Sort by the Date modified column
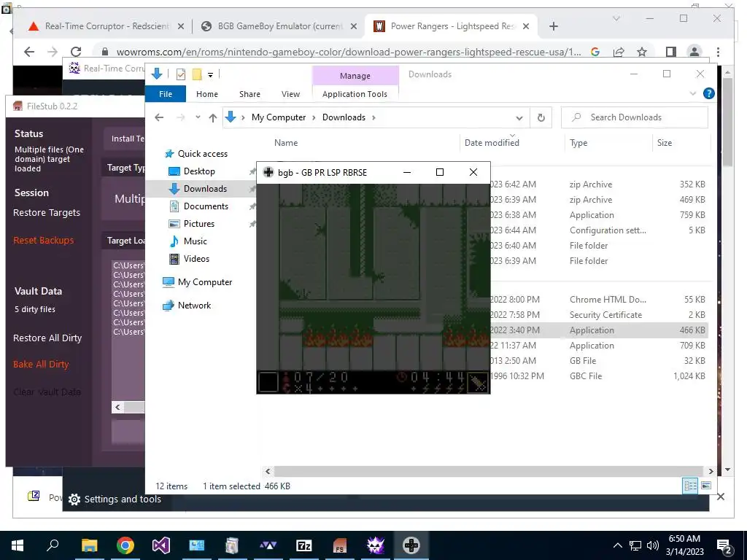 492,143
